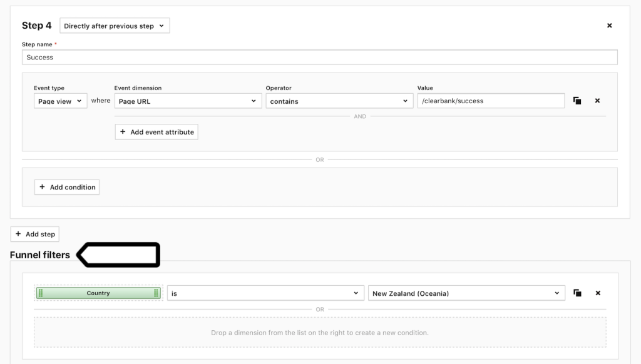Click the drop zone for new filter condition

tap(320, 332)
